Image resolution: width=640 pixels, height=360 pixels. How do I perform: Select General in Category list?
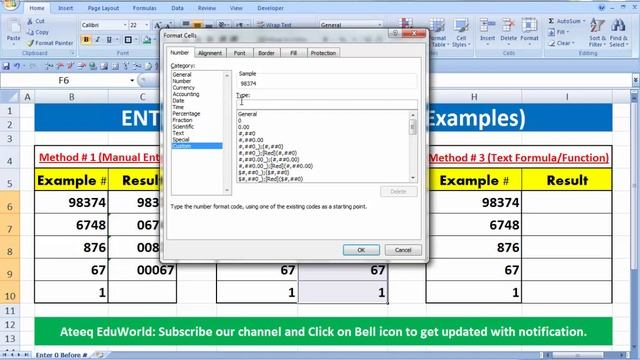tap(182, 75)
